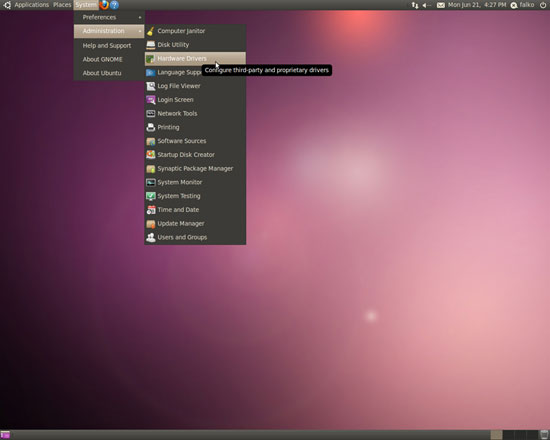Click the network connection indicator icon
This screenshot has width=550, height=440.
click(415, 5)
